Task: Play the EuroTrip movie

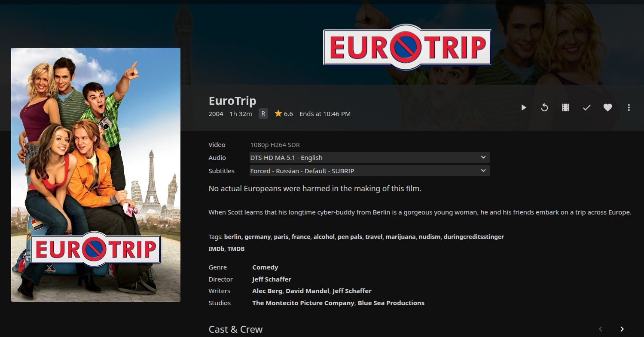Action: coord(523,107)
